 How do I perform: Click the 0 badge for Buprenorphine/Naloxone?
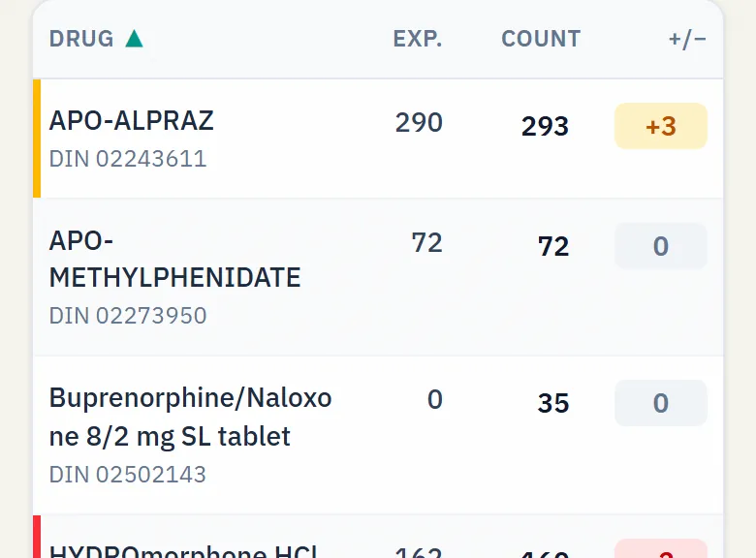click(661, 403)
